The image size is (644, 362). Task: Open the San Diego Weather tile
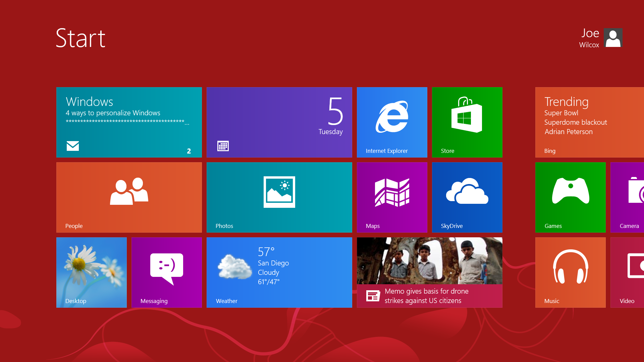point(279,272)
